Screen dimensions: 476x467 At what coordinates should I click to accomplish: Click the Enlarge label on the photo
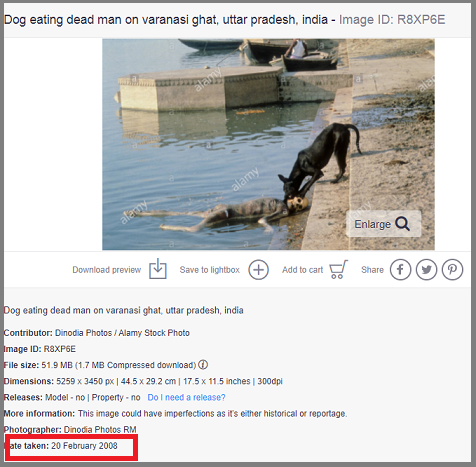click(x=372, y=224)
